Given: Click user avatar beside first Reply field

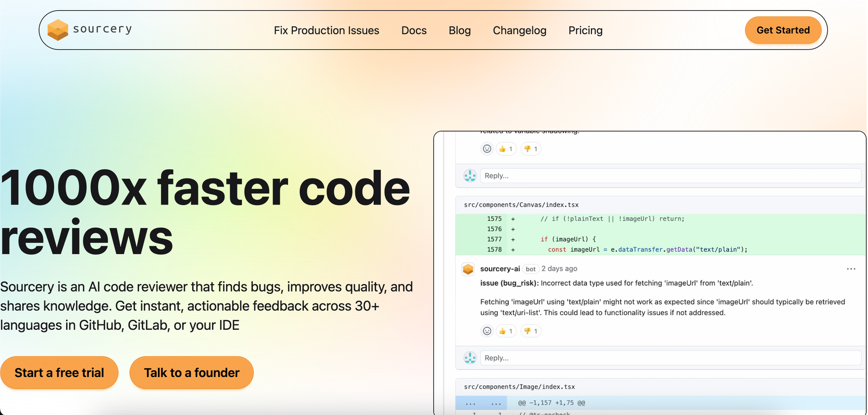Looking at the screenshot, I should point(470,176).
